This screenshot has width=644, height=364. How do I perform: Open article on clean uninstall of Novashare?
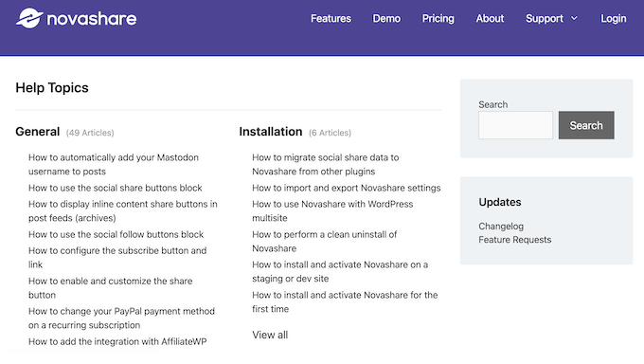tap(325, 242)
